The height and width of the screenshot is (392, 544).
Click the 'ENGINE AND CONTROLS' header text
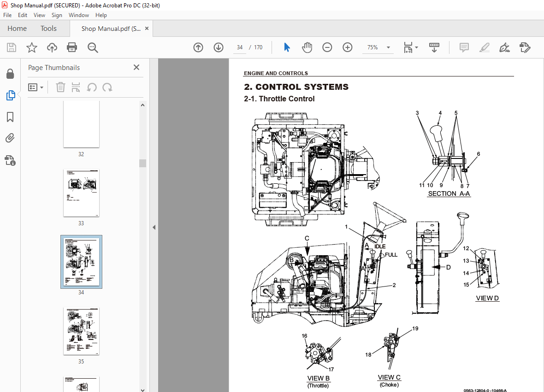276,73
